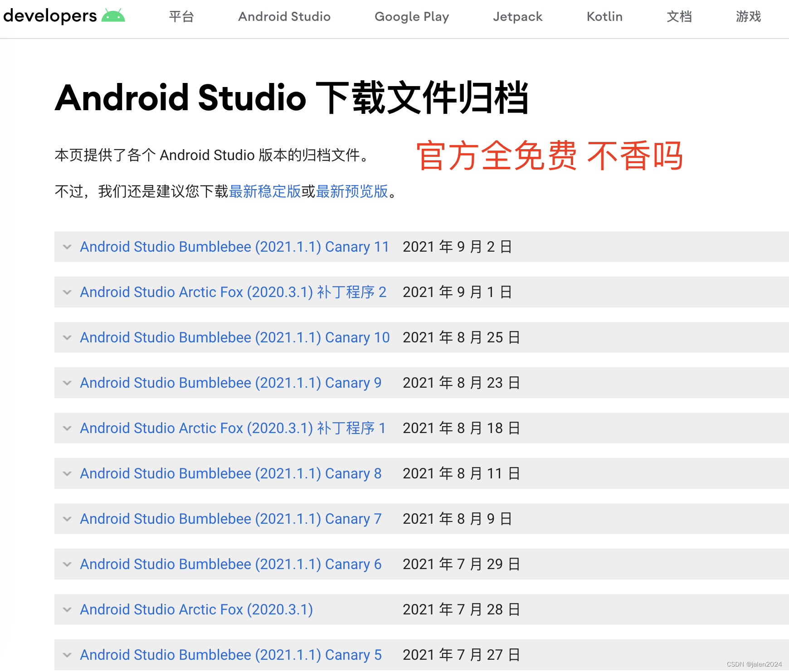The height and width of the screenshot is (672, 789).
Task: Expand chevron for Bumblebee Canary 10
Action: click(x=67, y=337)
